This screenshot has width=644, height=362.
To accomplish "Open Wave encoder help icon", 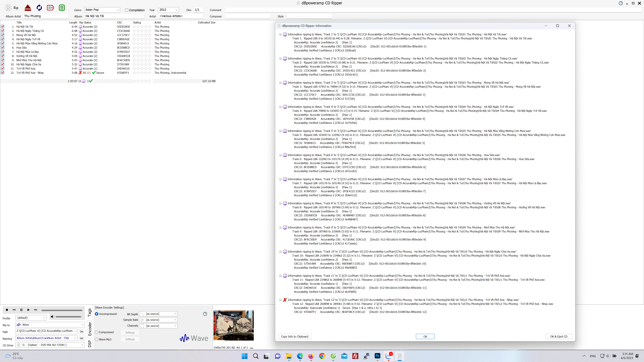I will (205, 314).
